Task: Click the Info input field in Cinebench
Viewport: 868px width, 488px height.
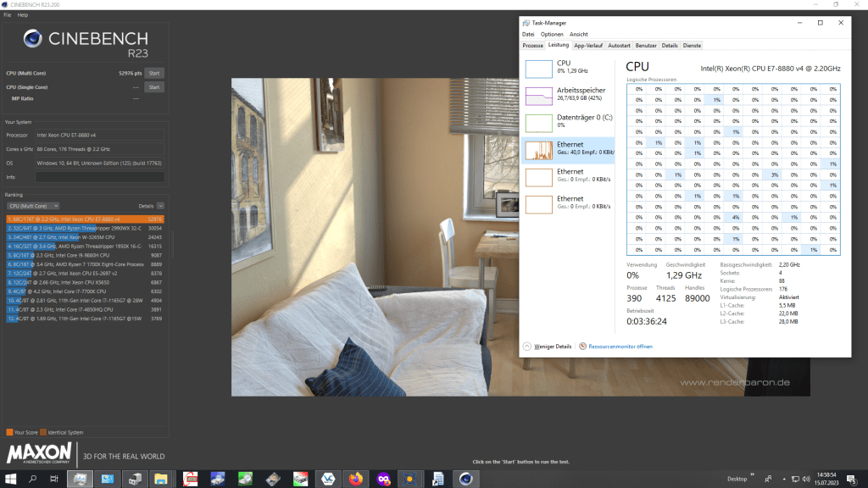Action: 100,177
